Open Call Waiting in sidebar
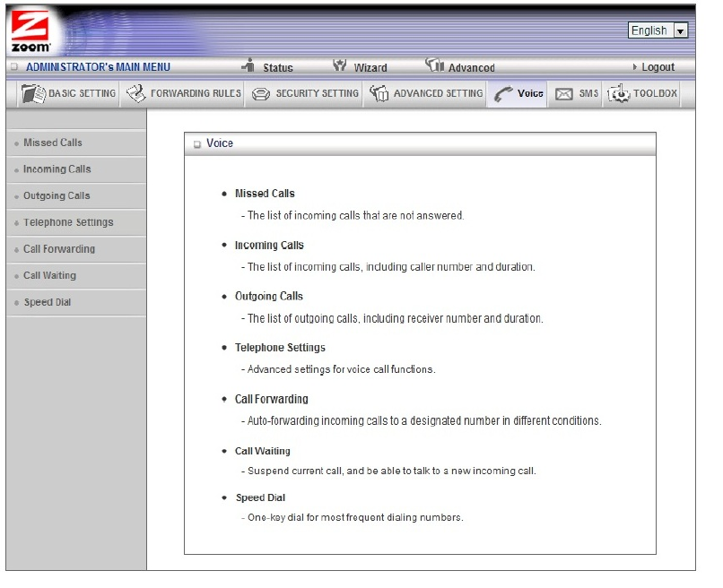The height and width of the screenshot is (588, 723). pyautogui.click(x=50, y=275)
